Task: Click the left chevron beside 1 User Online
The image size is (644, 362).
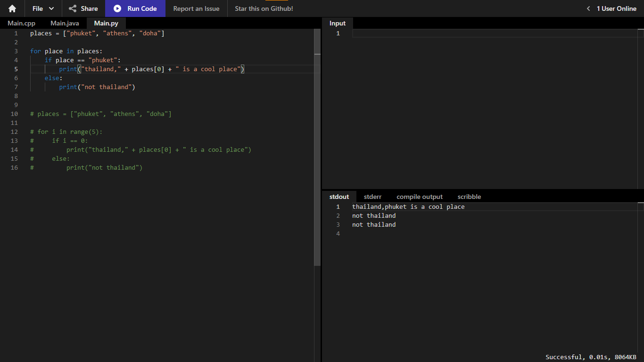Action: (x=588, y=8)
